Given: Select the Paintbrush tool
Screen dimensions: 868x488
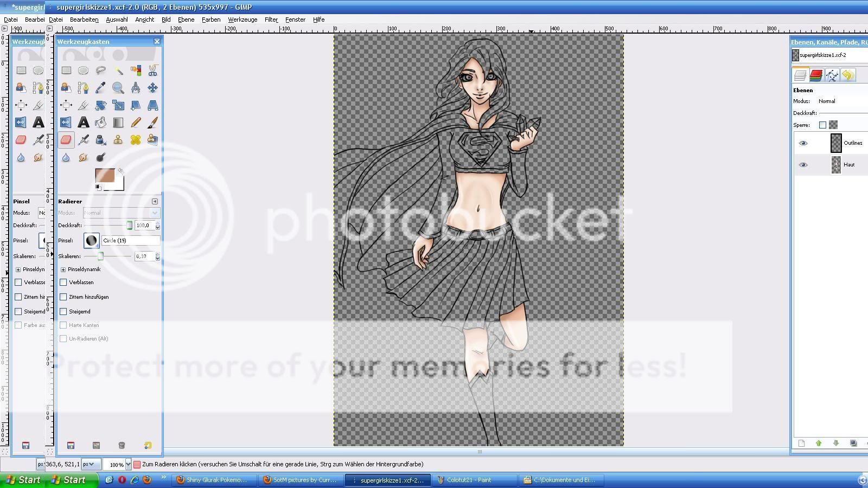Looking at the screenshot, I should point(152,123).
